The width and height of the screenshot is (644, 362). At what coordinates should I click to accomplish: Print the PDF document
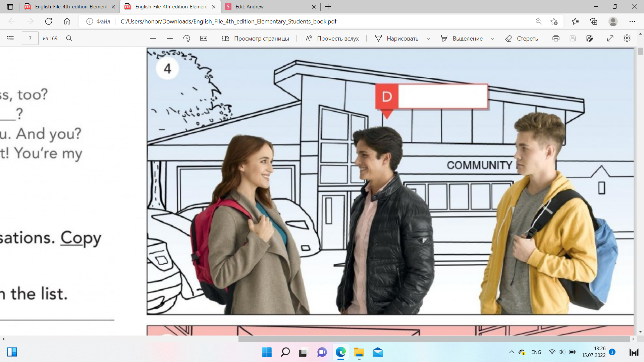click(x=556, y=39)
